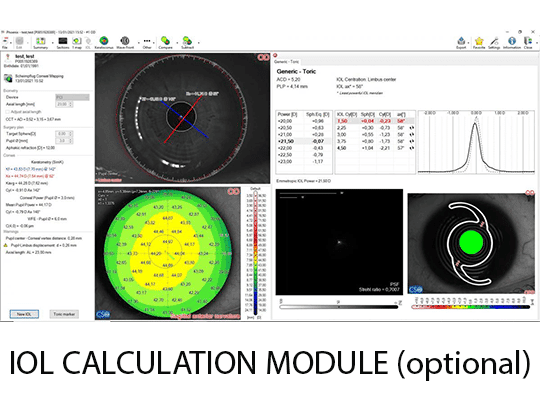Click the Pupil diameter stepper field
The height and width of the screenshot is (400, 540).
coord(64,141)
